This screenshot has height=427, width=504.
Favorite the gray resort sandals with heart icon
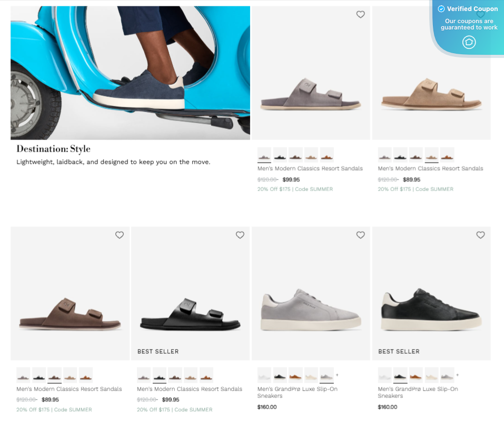coord(360,15)
